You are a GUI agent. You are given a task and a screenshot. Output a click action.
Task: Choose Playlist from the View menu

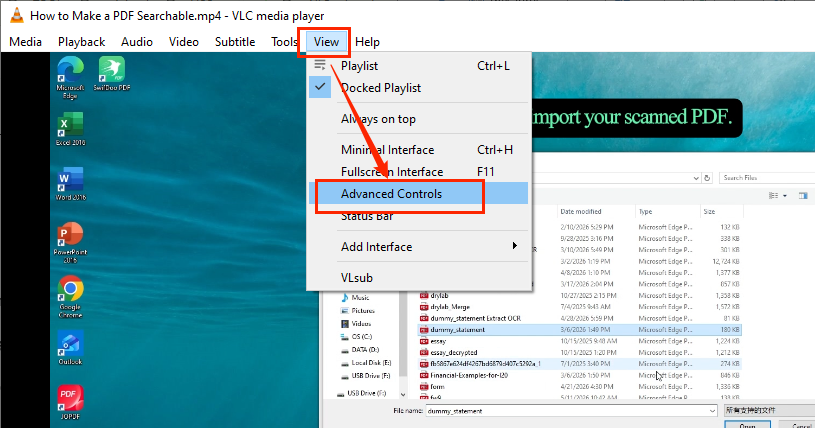(419, 66)
